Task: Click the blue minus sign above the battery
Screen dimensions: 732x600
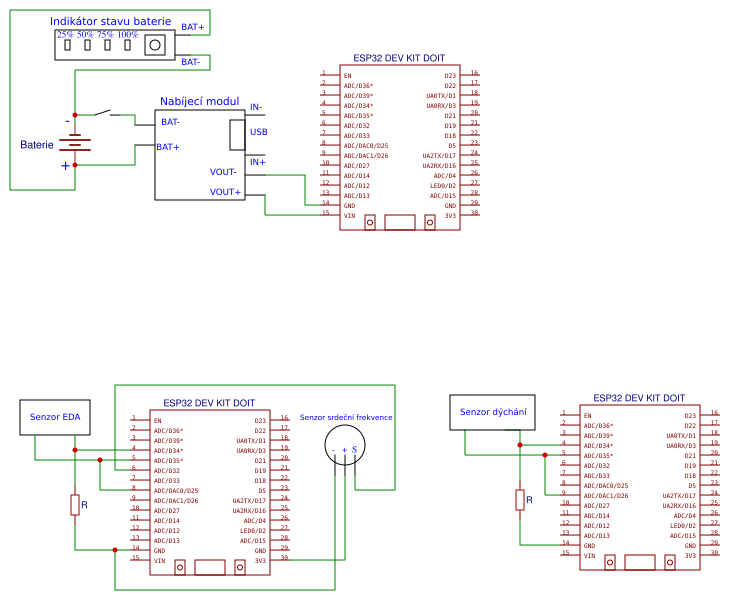Action: pos(68,121)
